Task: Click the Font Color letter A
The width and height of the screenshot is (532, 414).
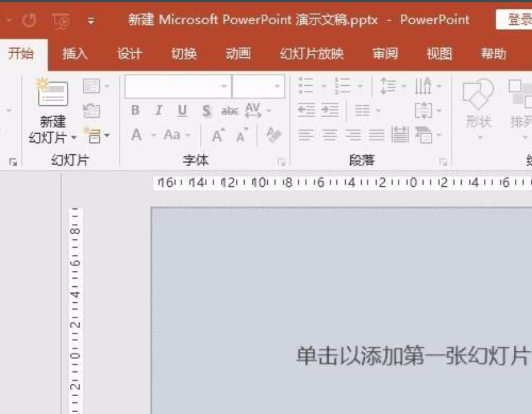Action: (x=137, y=135)
